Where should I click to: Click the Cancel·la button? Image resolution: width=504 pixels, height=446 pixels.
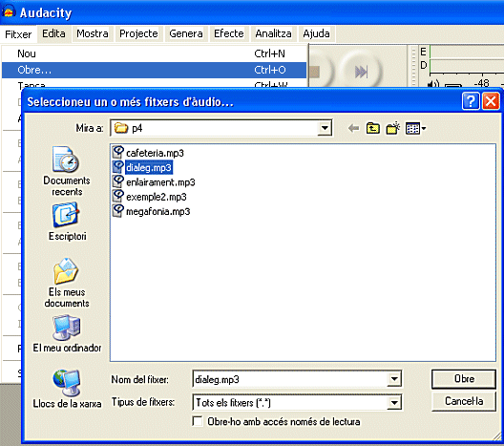click(x=464, y=401)
